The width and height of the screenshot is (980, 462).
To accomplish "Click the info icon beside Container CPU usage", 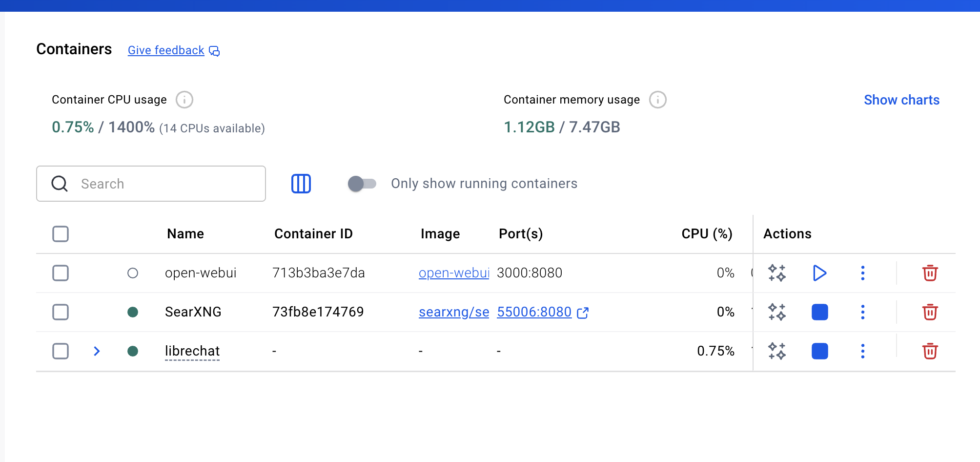I will (x=184, y=100).
